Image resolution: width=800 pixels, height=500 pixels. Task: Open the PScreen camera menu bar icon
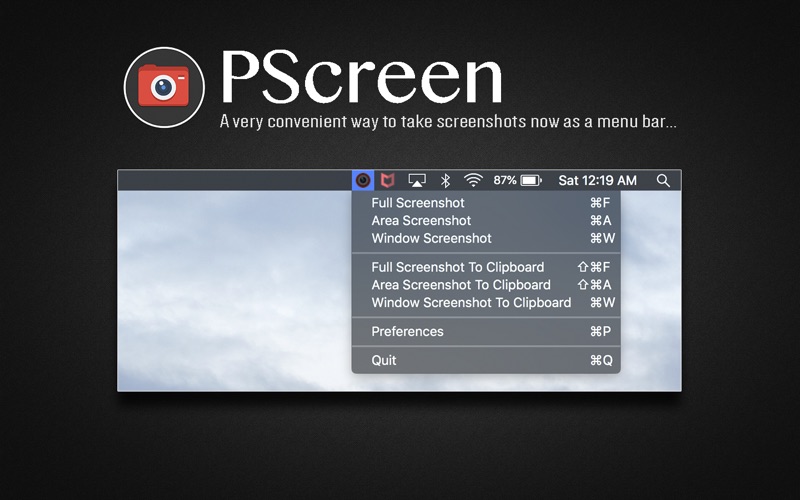coord(363,180)
